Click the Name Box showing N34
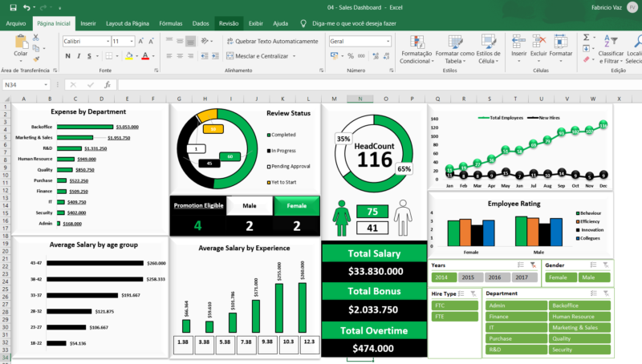Image resolution: width=642 pixels, height=364 pixels. pos(26,85)
